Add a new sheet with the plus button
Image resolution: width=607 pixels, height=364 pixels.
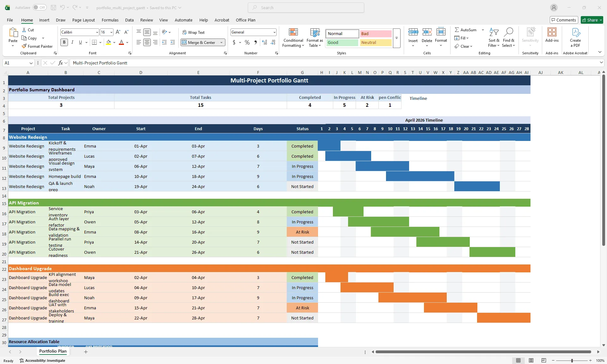tap(86, 352)
